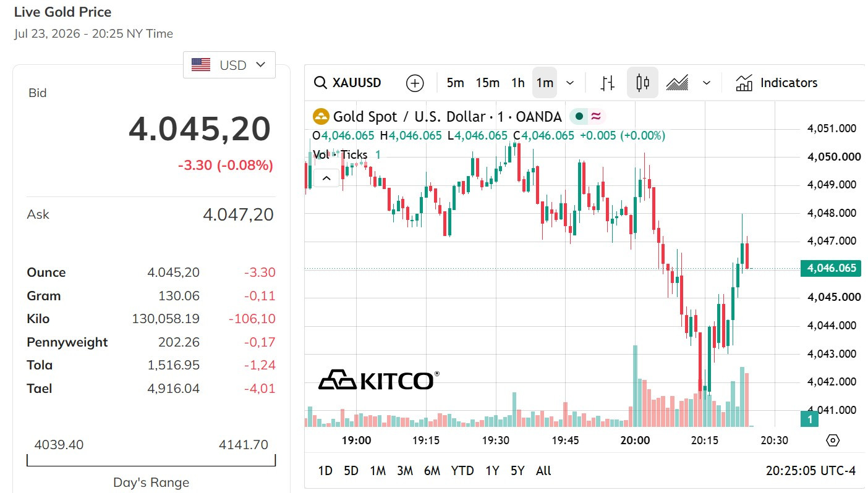Open the Indicators panel

pos(777,83)
